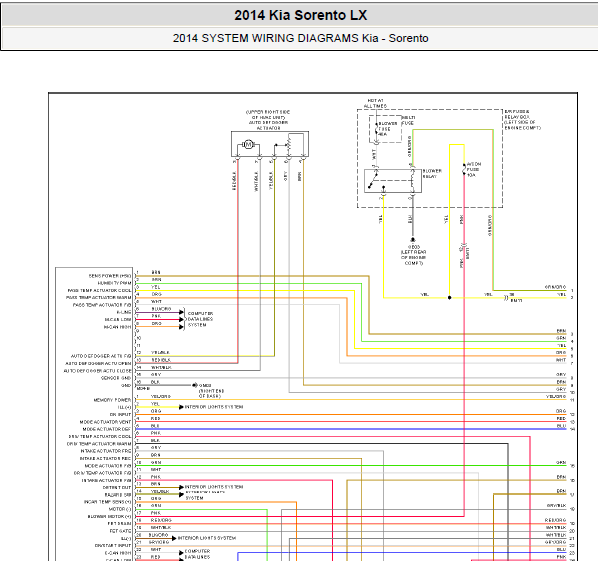Click 'INTERIOR LIGHTS SYSTEM' reference on the DETENT OUT wire
Viewport: 598px width, 561px height.
(214, 487)
